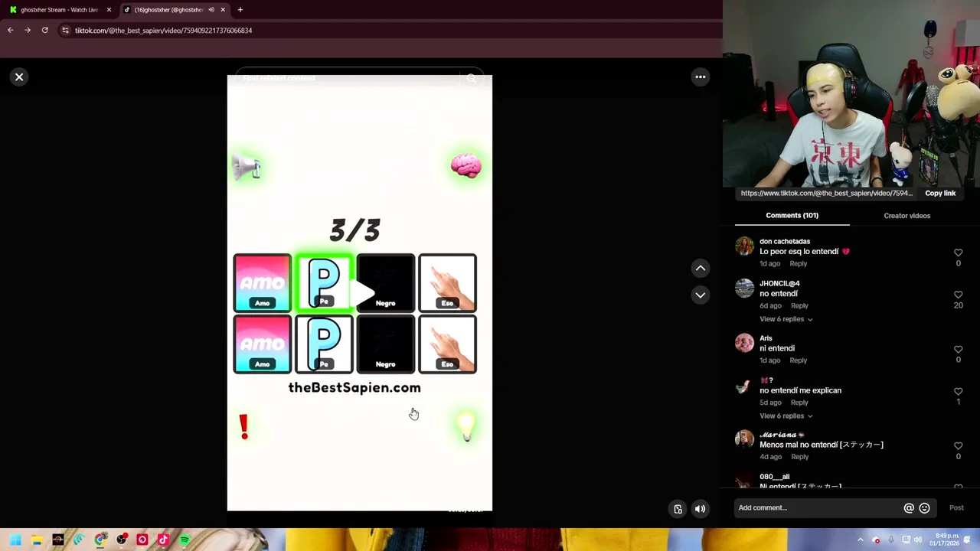
Task: Play the video using the center play button
Action: [363, 292]
